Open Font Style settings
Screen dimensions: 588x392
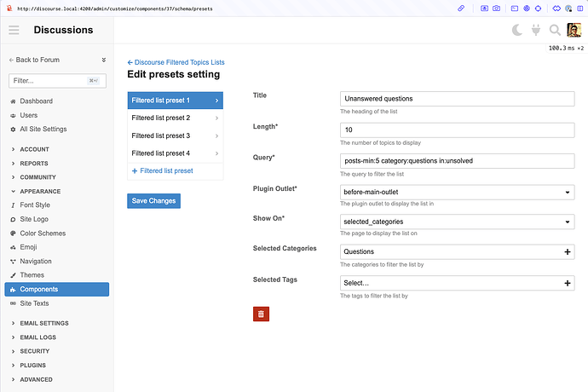[x=35, y=205]
